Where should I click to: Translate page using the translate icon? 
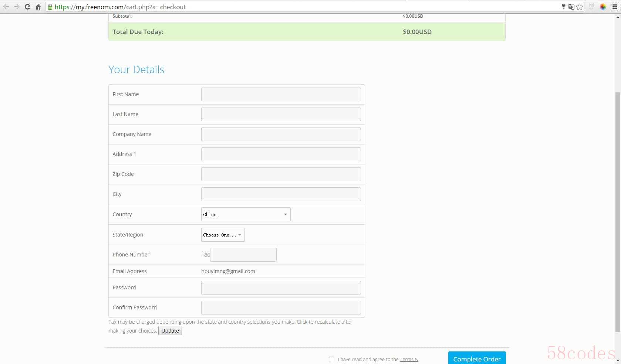(x=571, y=7)
